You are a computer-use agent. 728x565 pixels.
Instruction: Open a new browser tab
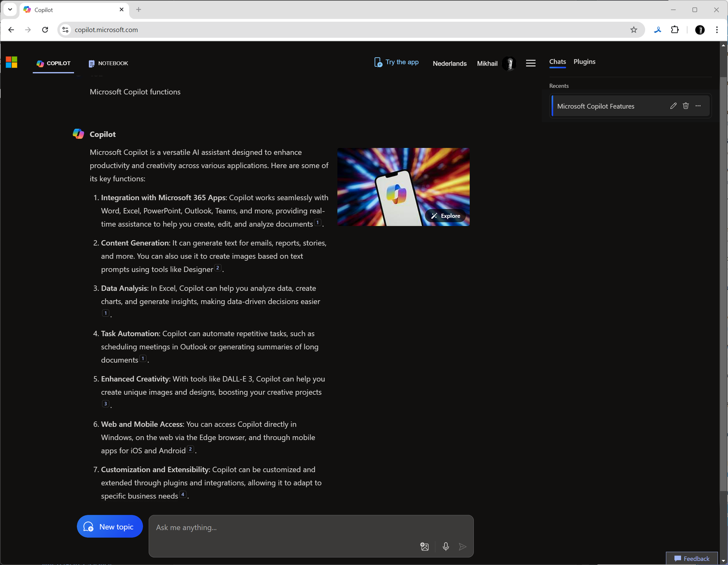coord(139,10)
